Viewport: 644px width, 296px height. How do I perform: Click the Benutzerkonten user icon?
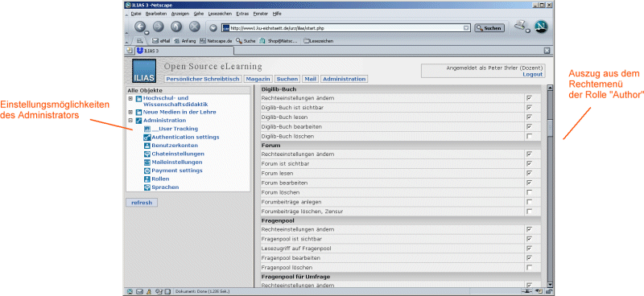(x=147, y=146)
